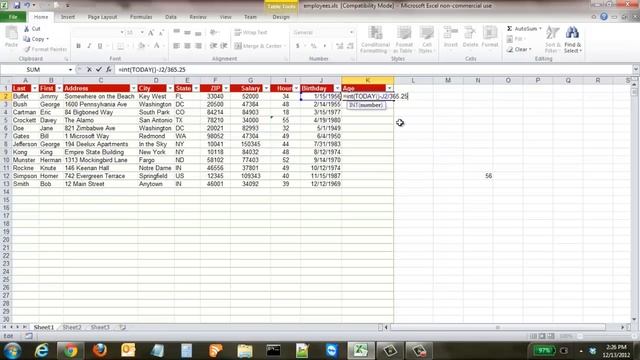This screenshot has width=640, height=360.
Task: Select the Sheet2 worksheet tab
Action: [x=72, y=327]
